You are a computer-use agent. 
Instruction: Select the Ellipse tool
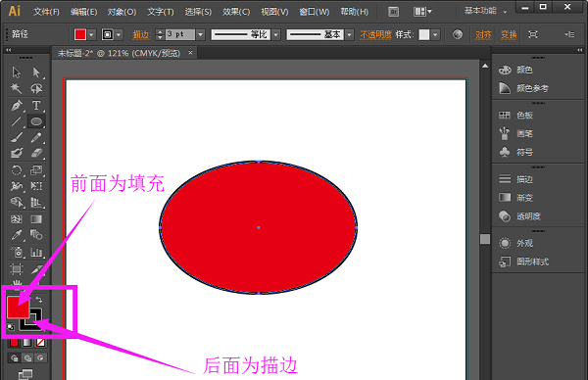[36, 121]
